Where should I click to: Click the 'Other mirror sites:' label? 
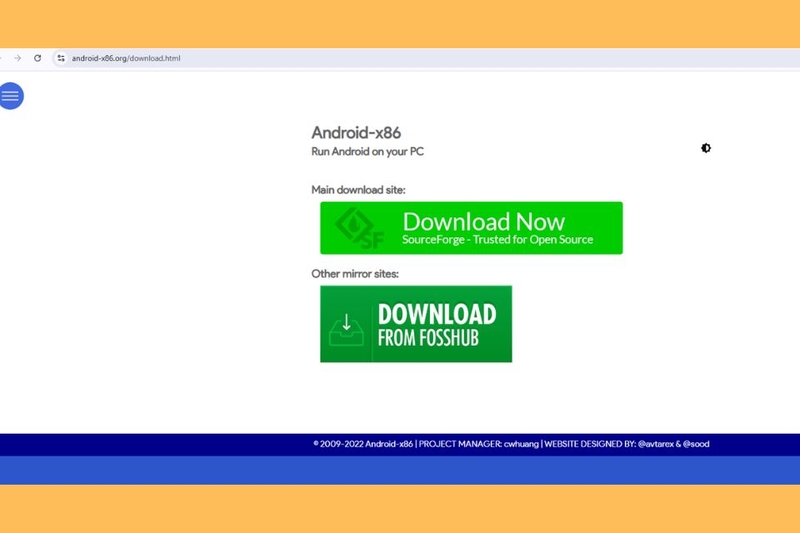pyautogui.click(x=355, y=274)
